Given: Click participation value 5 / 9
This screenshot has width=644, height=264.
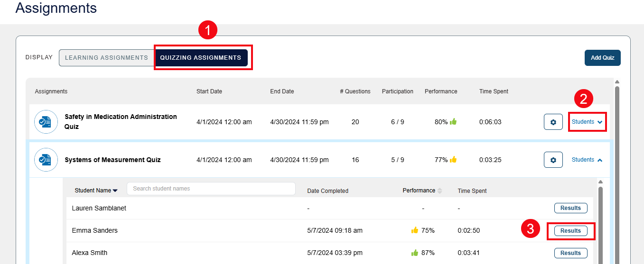Looking at the screenshot, I should 397,160.
